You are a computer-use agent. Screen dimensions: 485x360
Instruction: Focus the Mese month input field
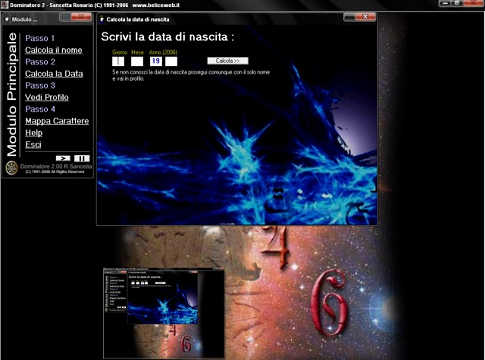[x=137, y=61]
